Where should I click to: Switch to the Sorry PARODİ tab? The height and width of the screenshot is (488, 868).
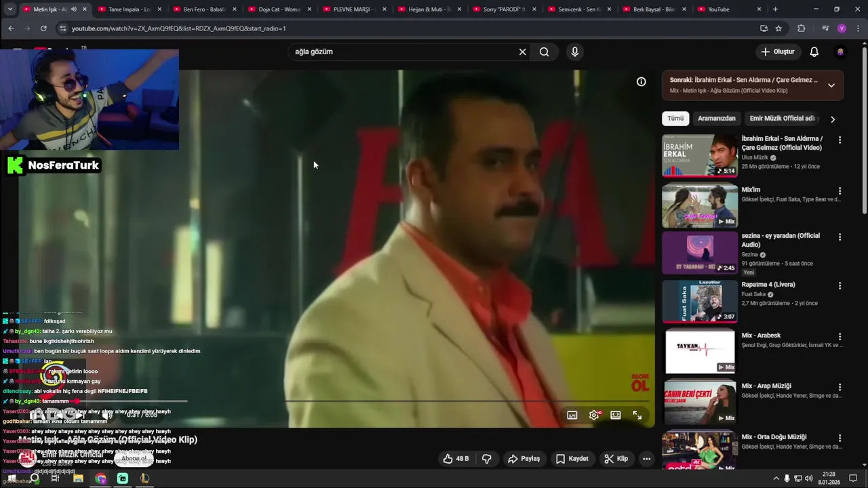pos(504,9)
